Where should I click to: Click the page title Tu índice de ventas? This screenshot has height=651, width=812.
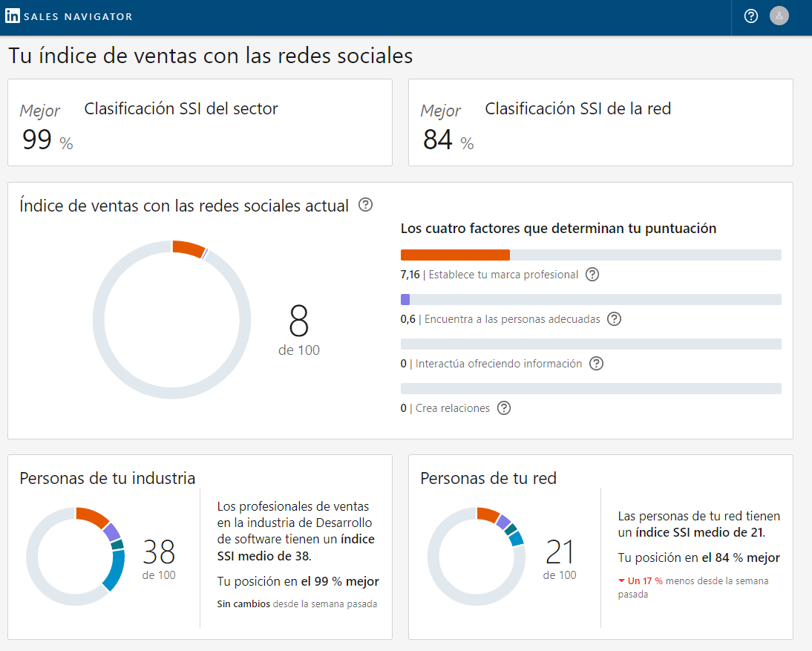pos(210,56)
